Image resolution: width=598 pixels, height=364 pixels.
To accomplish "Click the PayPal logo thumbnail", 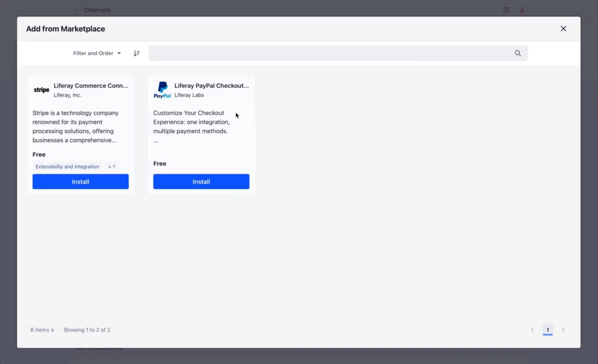I will pos(162,90).
